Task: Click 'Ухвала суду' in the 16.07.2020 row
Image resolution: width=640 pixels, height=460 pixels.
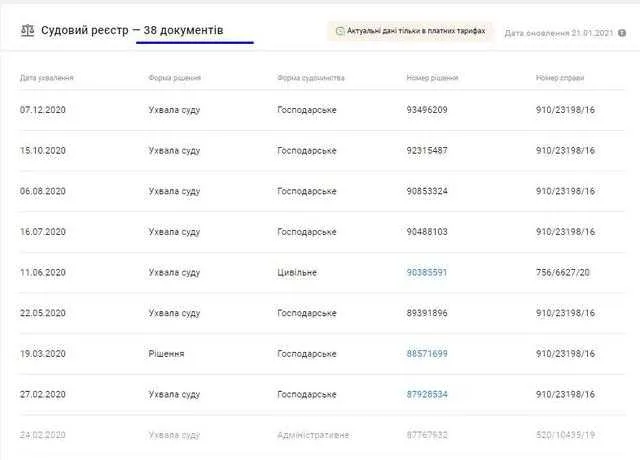Action: [x=174, y=232]
